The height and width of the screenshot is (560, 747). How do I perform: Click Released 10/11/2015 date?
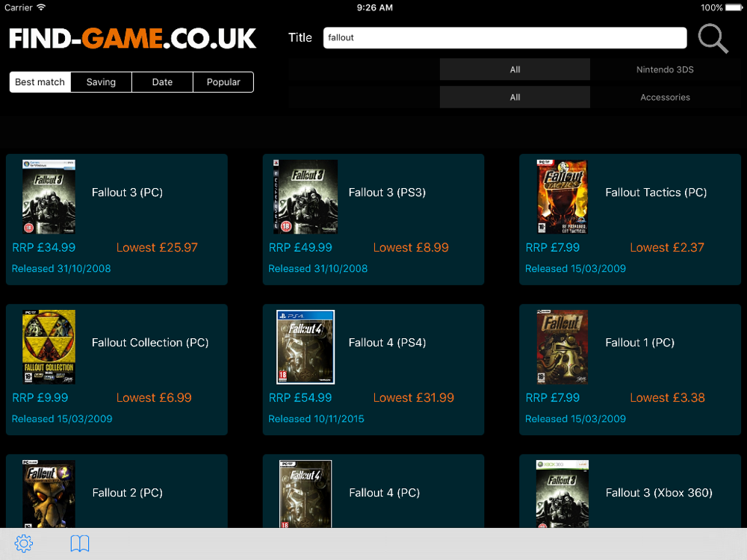[316, 419]
